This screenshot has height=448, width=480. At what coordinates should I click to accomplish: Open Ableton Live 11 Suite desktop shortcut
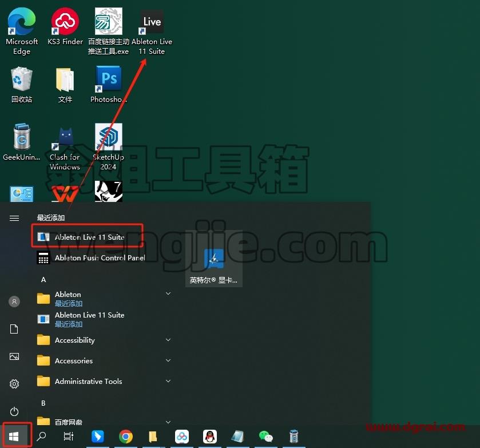pyautogui.click(x=152, y=32)
